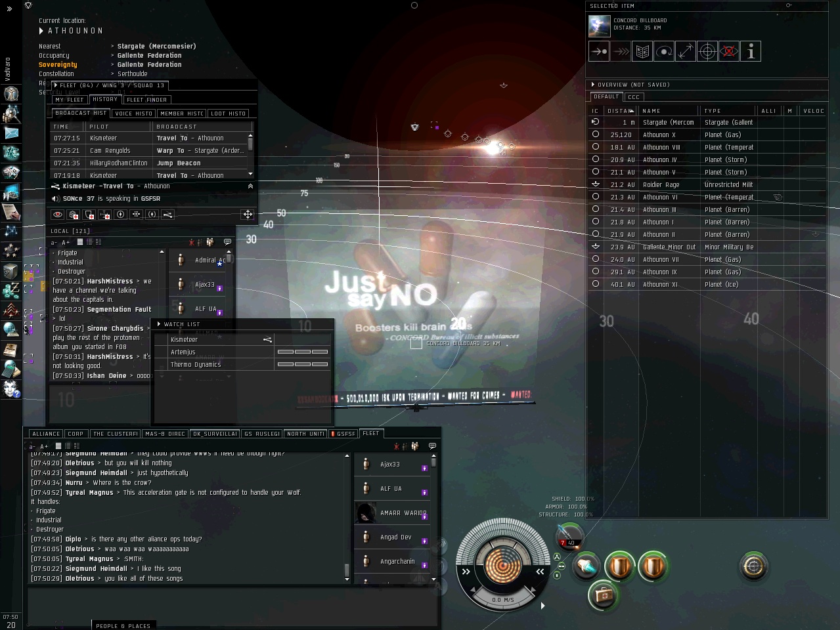Click Approach on the Concord Billboard

598,51
